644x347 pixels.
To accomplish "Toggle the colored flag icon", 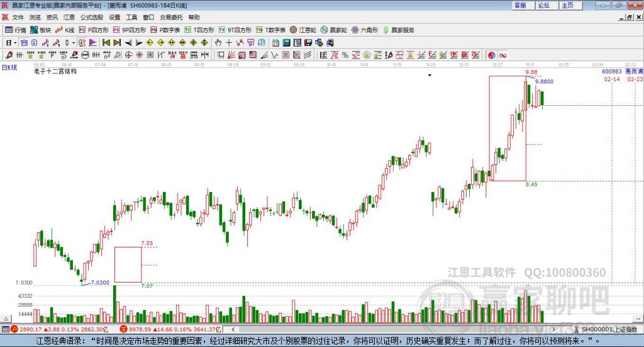I will pos(93,42).
